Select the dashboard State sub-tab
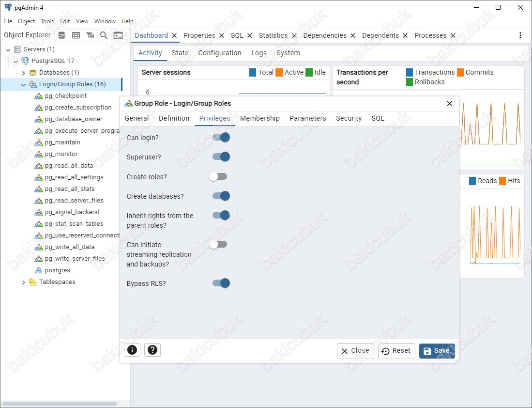This screenshot has width=532, height=408. (x=180, y=53)
